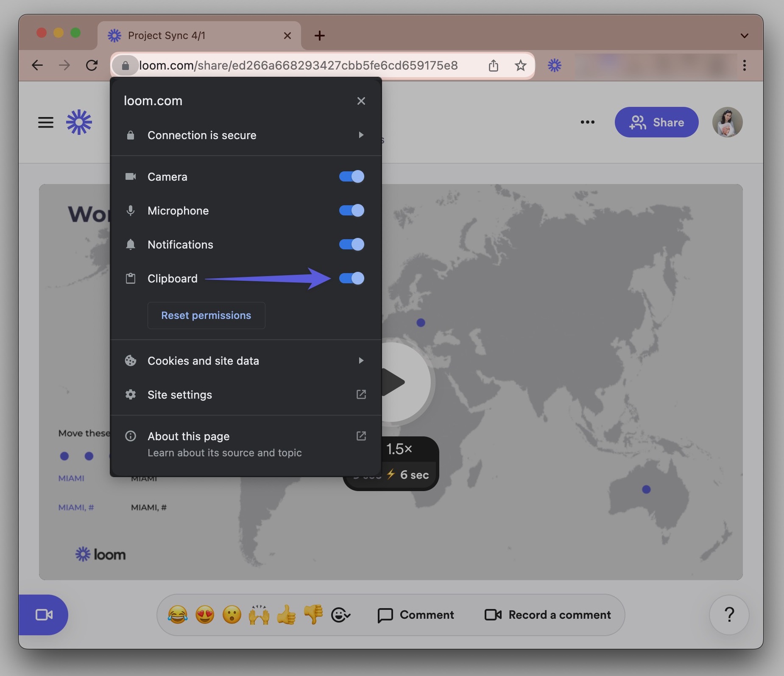Toggle Clipboard permission off
This screenshot has width=784, height=676.
click(x=352, y=278)
